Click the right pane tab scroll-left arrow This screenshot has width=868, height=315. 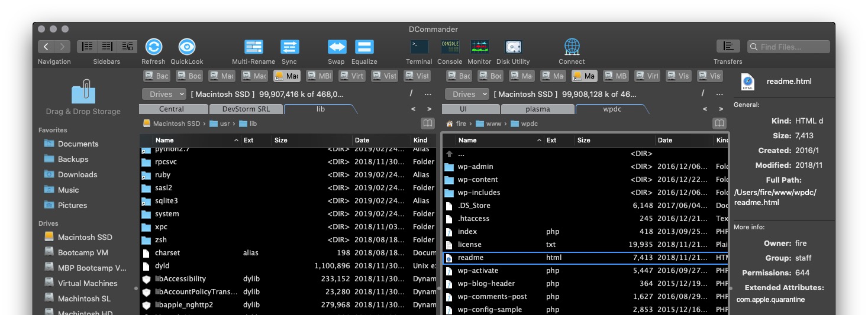pyautogui.click(x=705, y=109)
